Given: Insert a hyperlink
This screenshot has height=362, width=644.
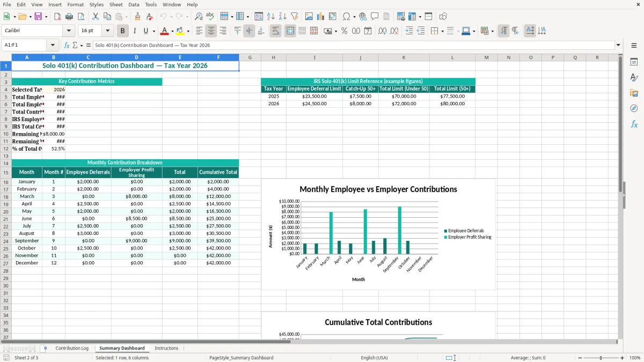Looking at the screenshot, I should click(x=363, y=17).
